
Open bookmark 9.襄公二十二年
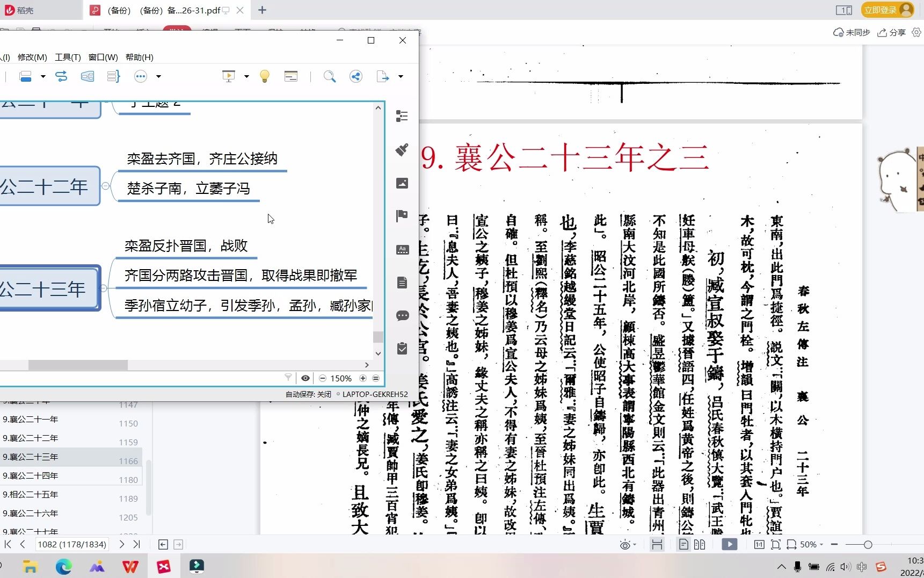(x=31, y=438)
